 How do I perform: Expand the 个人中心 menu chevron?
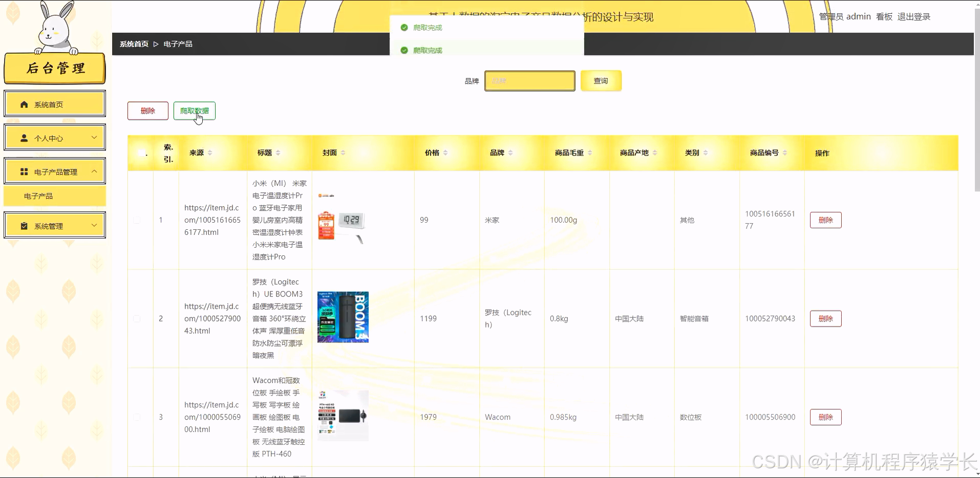(94, 138)
